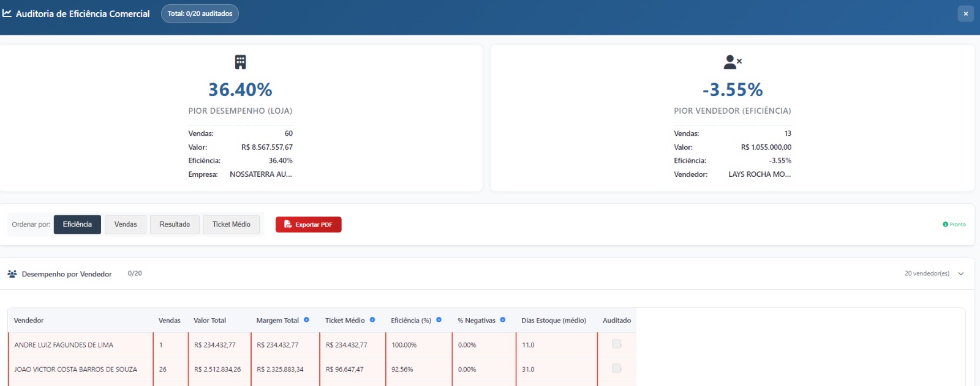Collapse the 20 vendedor(es) chevron

tap(961, 274)
